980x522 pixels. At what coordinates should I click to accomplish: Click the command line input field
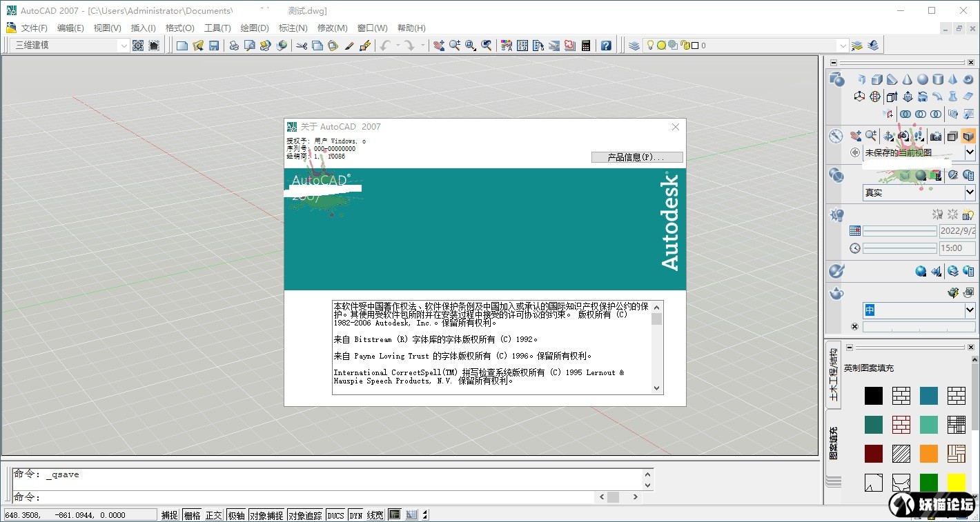tap(304, 497)
